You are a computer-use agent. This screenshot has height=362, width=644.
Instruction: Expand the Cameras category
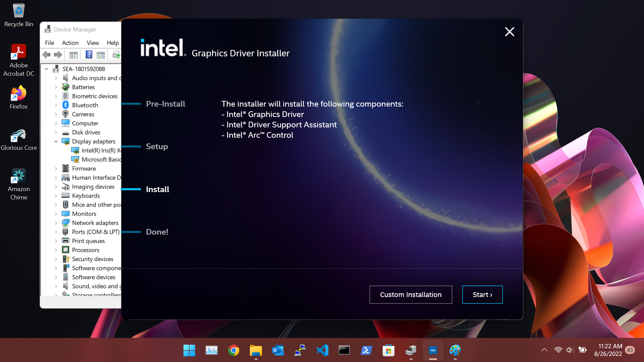tap(56, 114)
